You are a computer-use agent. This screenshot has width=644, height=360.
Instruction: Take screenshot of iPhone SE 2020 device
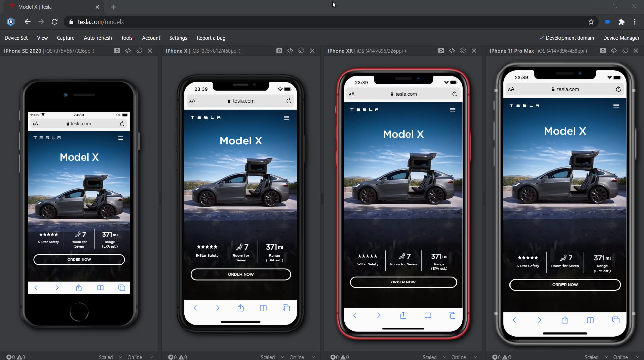coord(117,51)
